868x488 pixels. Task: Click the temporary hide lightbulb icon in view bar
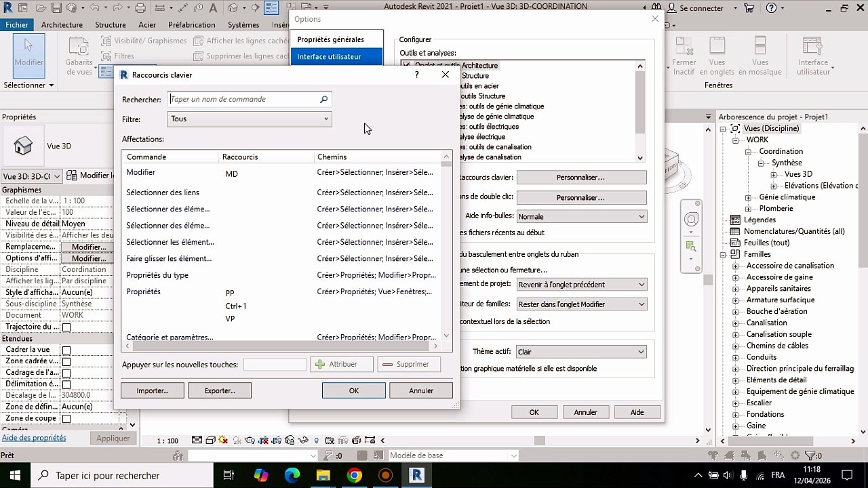316,441
